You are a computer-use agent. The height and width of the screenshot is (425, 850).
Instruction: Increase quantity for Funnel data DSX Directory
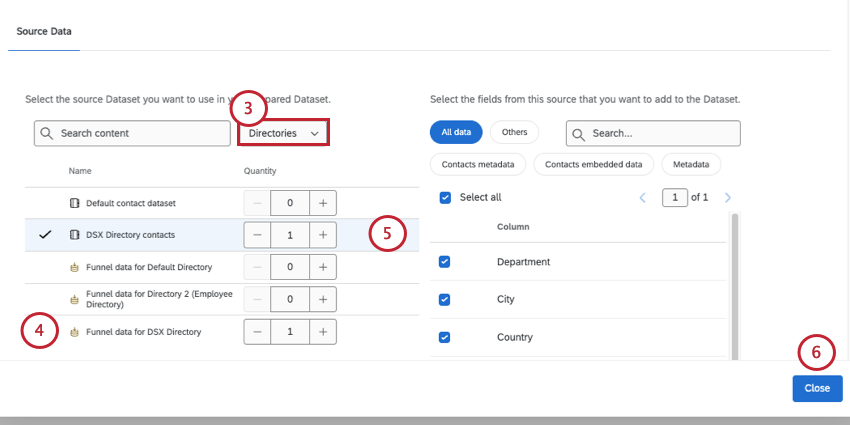323,332
